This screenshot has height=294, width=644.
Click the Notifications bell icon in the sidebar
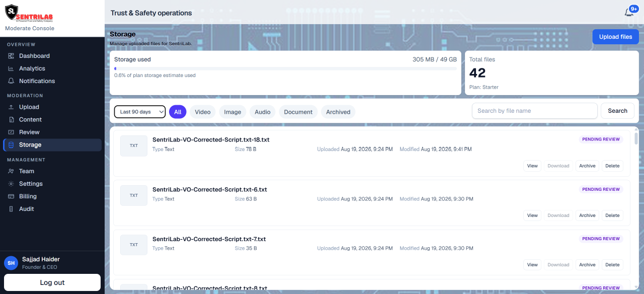11,81
